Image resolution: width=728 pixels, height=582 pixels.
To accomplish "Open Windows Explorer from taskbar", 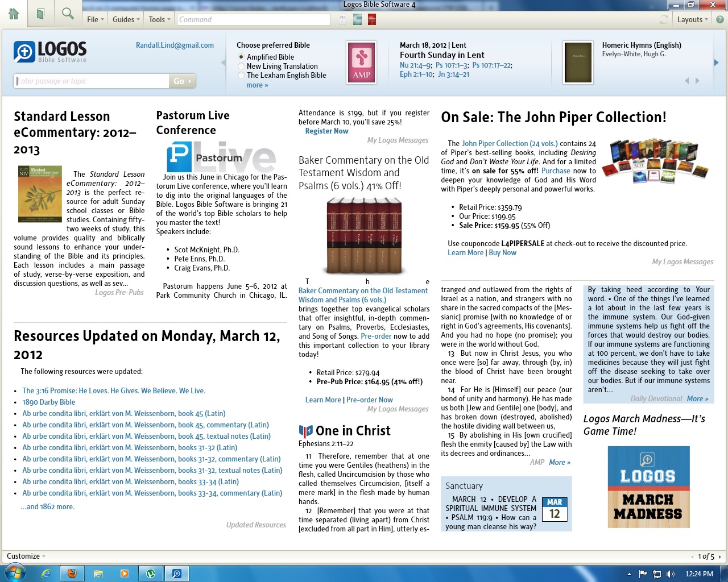I will click(98, 573).
